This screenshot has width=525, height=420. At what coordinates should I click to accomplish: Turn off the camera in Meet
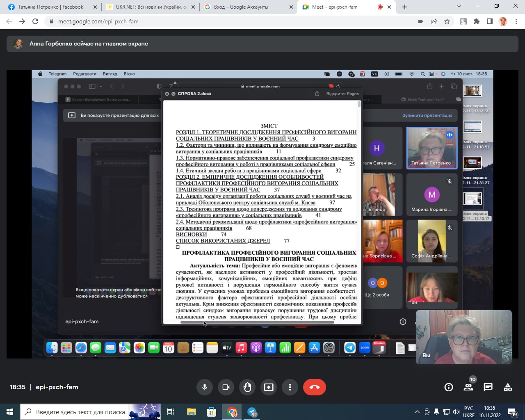tap(226, 387)
